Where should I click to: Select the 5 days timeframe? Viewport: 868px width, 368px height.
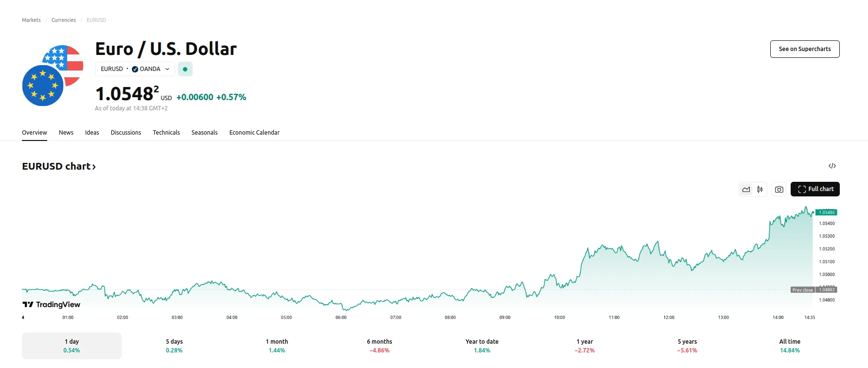click(174, 346)
